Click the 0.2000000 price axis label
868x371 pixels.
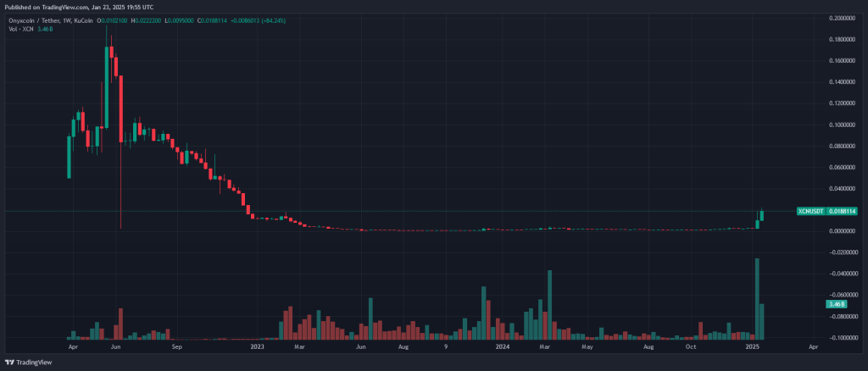point(842,19)
